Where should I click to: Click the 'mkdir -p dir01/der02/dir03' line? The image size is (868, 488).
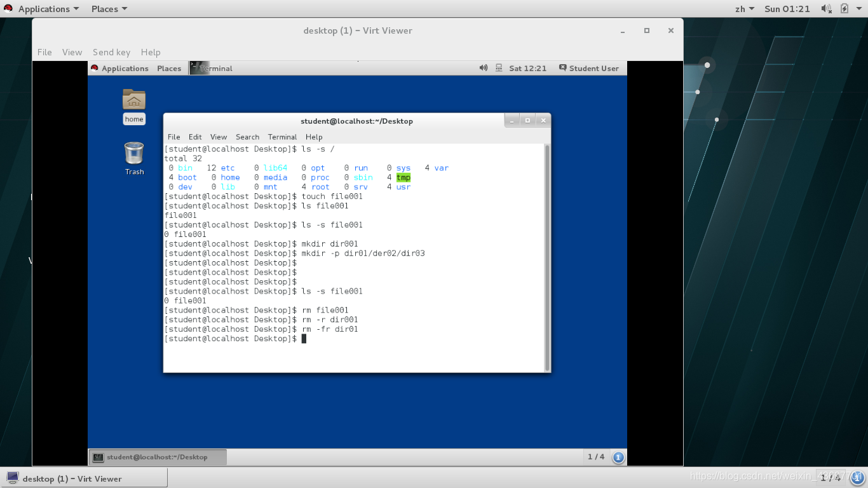coord(363,253)
